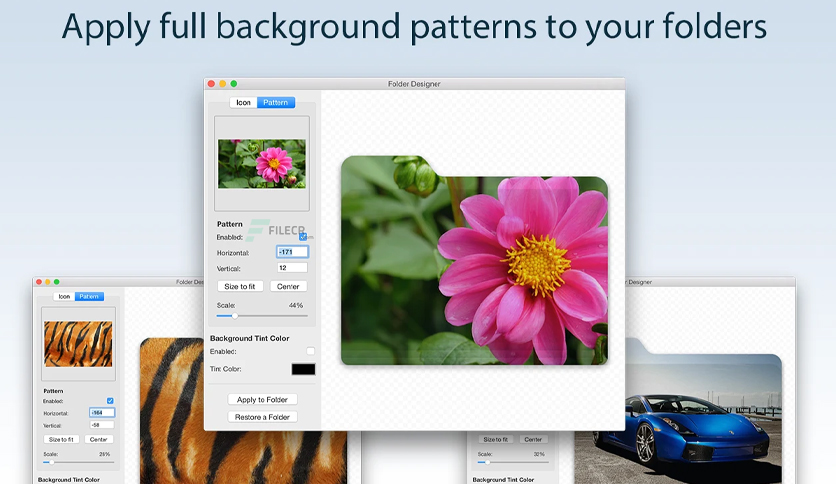Switch to the Icon tab in front window
This screenshot has width=836, height=484.
(x=243, y=102)
